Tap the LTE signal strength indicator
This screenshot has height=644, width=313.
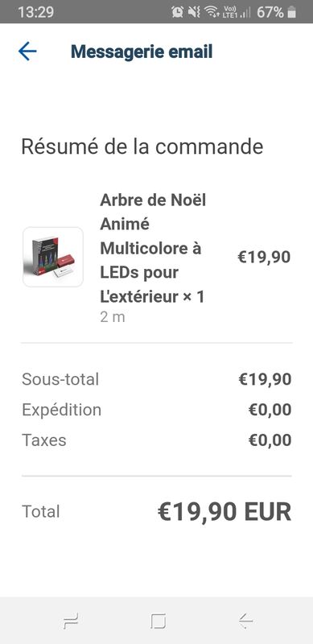(237, 12)
